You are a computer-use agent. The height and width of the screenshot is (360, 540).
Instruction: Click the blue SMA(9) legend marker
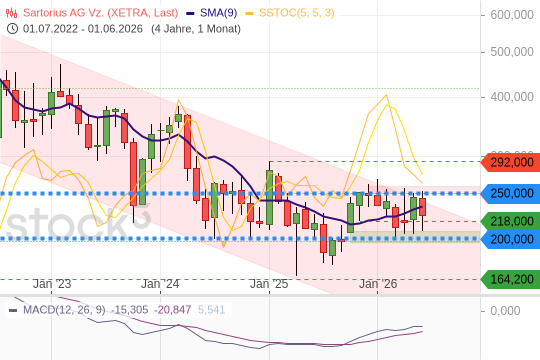[190, 13]
